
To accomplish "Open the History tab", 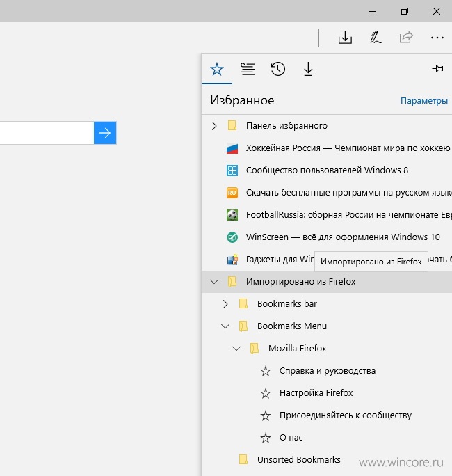I will tap(278, 69).
